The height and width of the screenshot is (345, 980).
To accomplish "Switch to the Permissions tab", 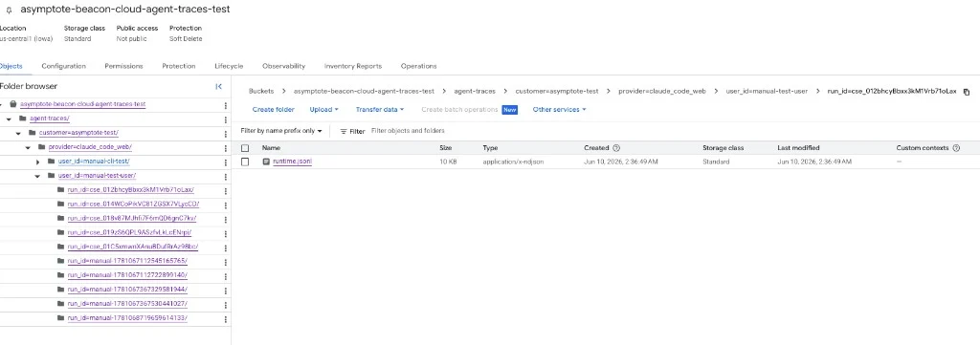I will [x=123, y=66].
